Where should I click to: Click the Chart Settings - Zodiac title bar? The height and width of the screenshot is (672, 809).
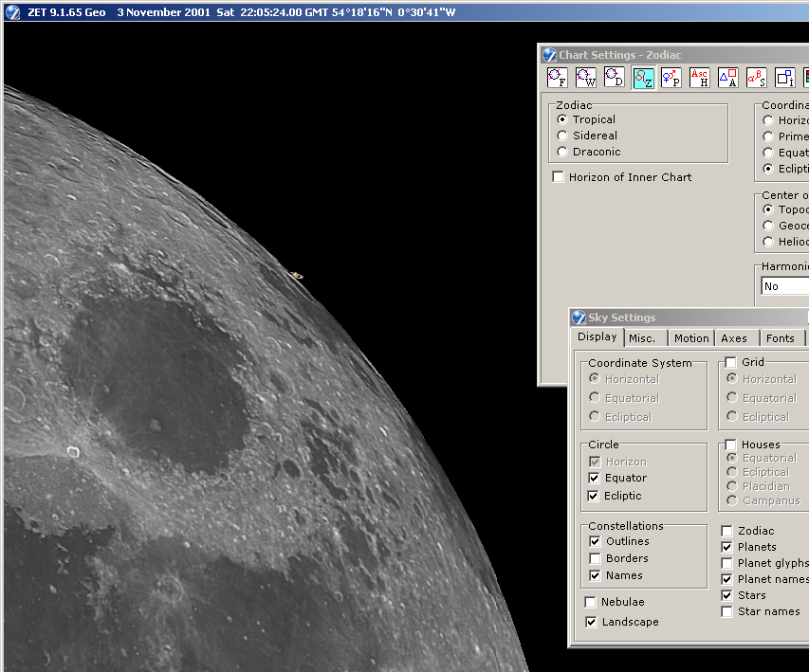[x=673, y=55]
